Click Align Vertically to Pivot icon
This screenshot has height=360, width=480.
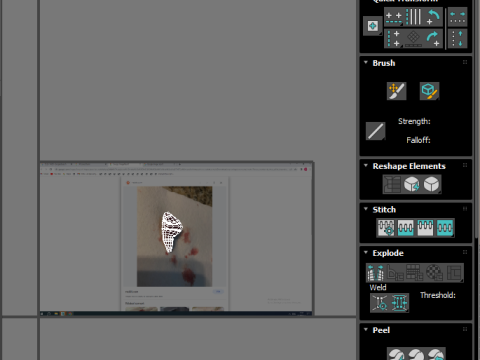pyautogui.click(x=394, y=38)
